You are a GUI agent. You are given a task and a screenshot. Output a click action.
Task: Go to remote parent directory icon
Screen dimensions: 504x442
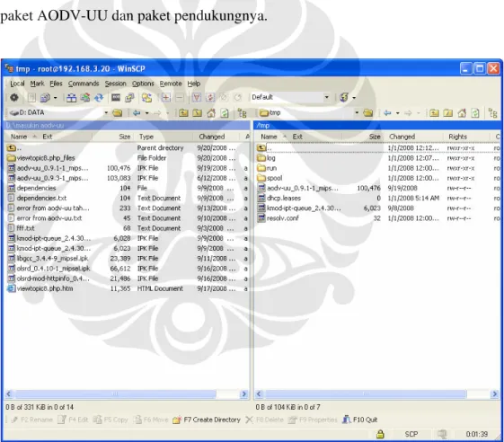click(434, 113)
